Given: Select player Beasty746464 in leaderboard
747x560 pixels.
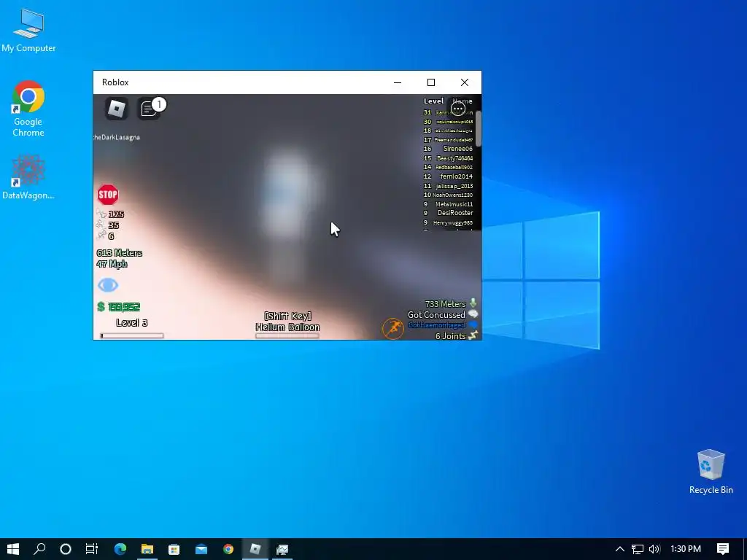Looking at the screenshot, I should [455, 158].
